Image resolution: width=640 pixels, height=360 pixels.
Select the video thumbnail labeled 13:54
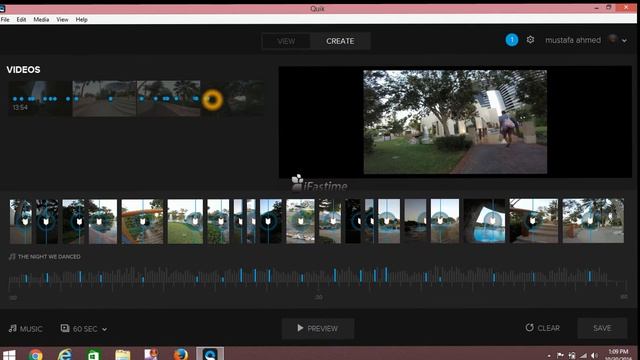(40, 98)
